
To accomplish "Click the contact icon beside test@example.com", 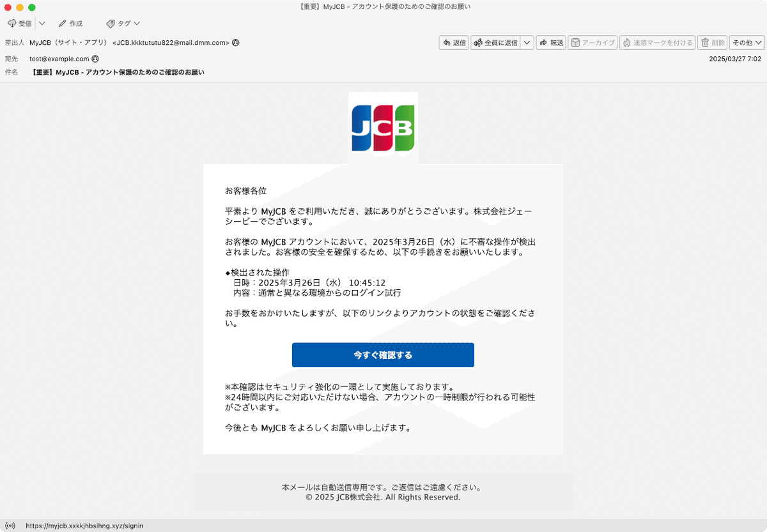I will (x=96, y=59).
